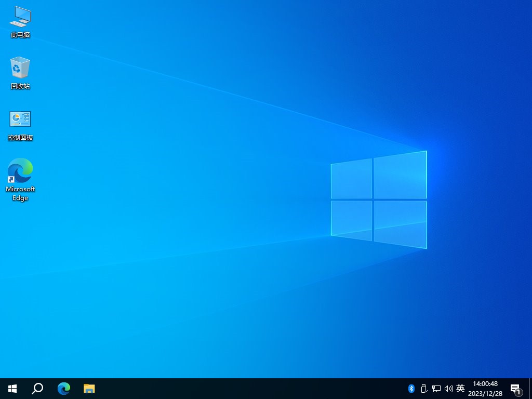532x399 pixels.
Task: Open the 回收站 Recycle Bin
Action: (20, 68)
